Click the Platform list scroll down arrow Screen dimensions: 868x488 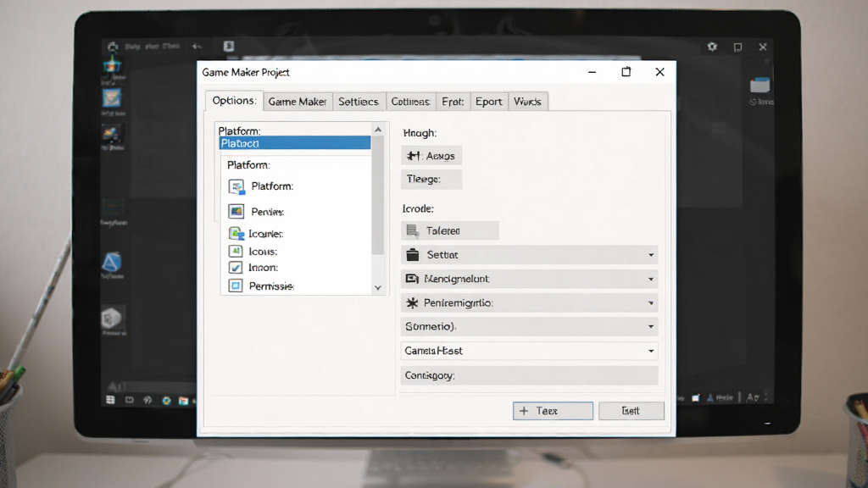(378, 288)
